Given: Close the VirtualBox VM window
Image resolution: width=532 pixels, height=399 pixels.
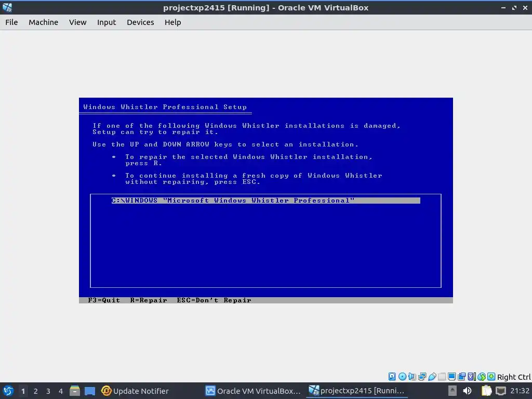Looking at the screenshot, I should [x=525, y=7].
